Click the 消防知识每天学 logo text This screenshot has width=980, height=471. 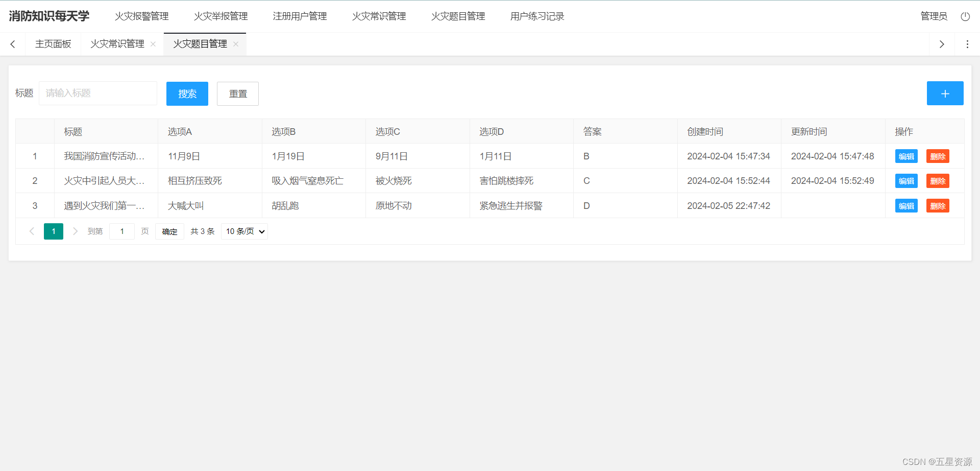[49, 16]
